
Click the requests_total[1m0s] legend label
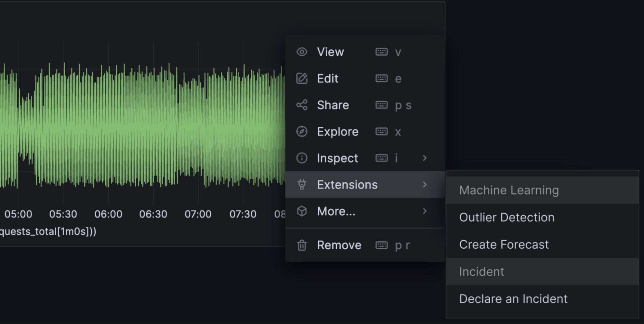[48, 231]
